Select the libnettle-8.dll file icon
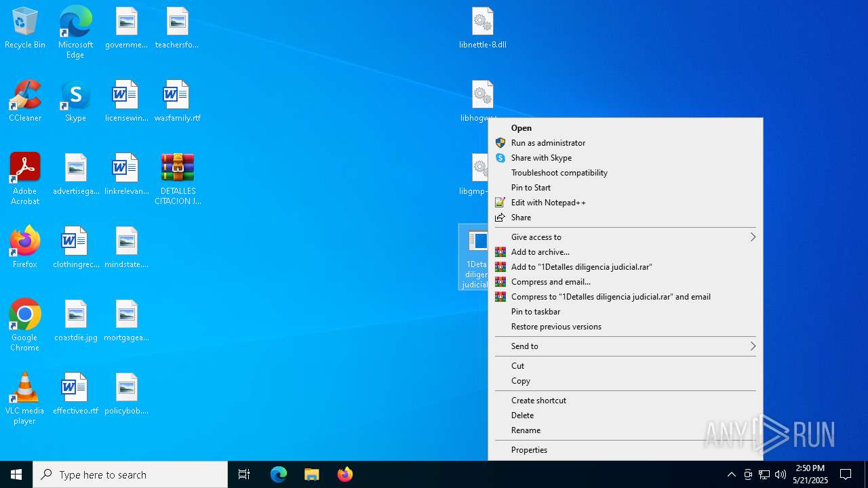This screenshot has width=868, height=488. [483, 28]
